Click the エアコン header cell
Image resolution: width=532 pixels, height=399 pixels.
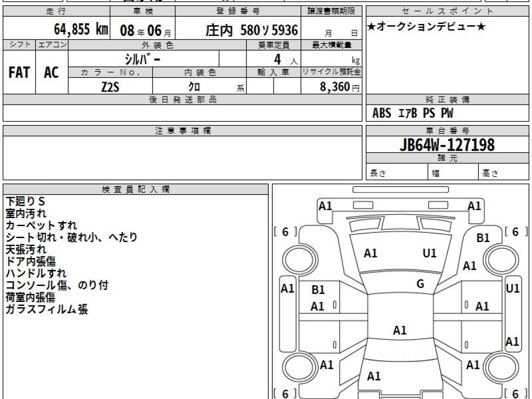[52, 45]
